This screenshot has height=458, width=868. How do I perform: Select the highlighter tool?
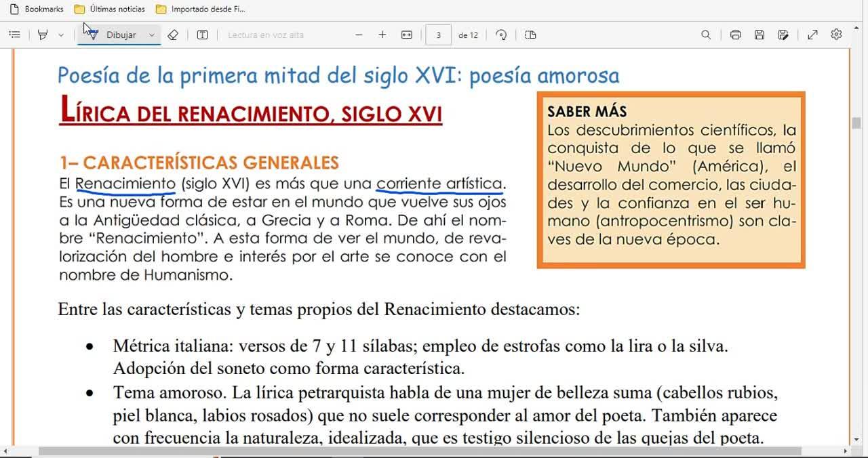(43, 35)
